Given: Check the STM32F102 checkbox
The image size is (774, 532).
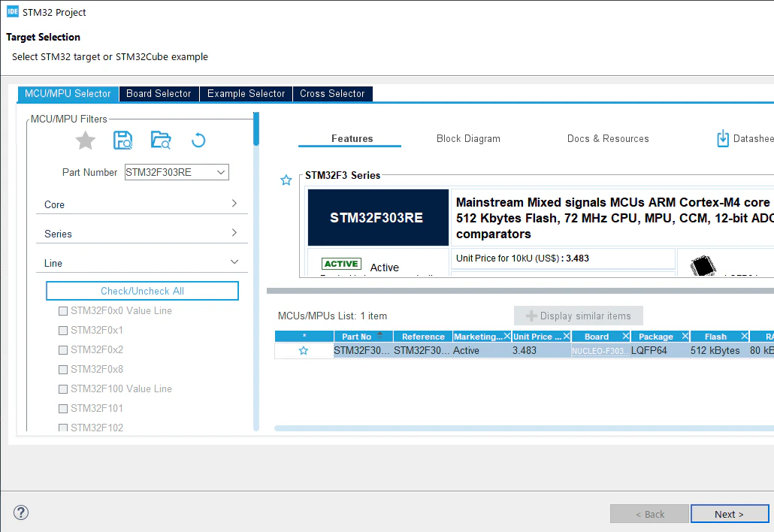Looking at the screenshot, I should click(x=63, y=428).
